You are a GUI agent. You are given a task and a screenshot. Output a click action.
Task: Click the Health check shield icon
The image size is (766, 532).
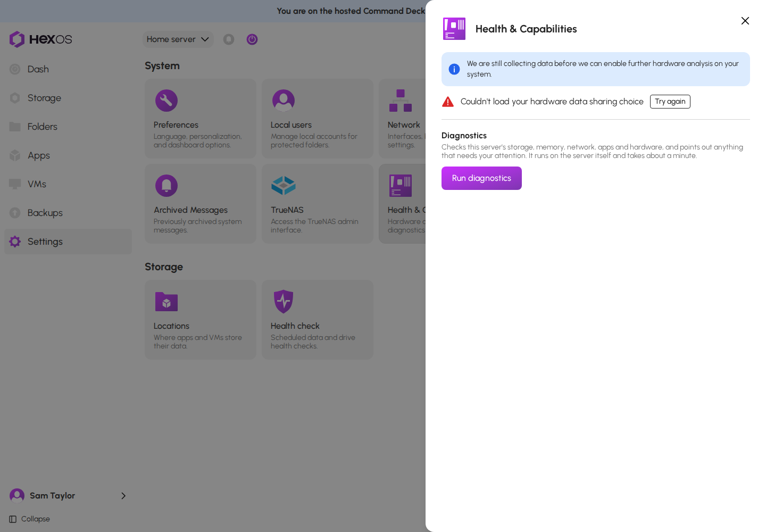(284, 302)
